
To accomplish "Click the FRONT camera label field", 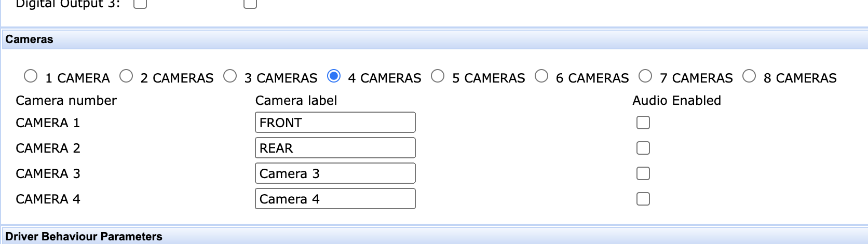I will (x=335, y=123).
